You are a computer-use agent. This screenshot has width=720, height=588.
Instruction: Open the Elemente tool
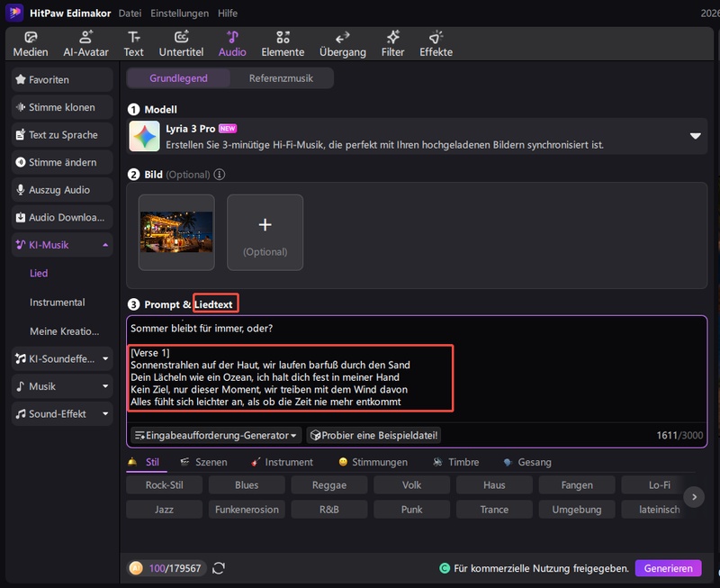pos(283,43)
